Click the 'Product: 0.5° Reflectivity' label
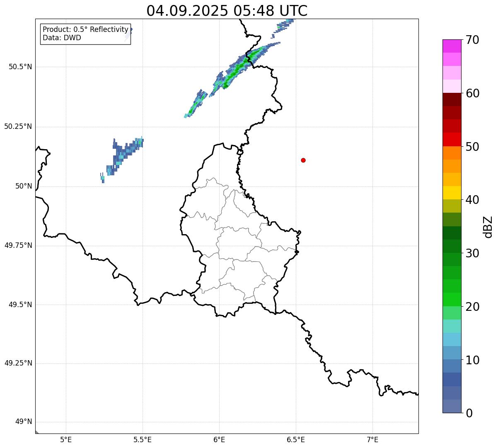 coord(85,29)
